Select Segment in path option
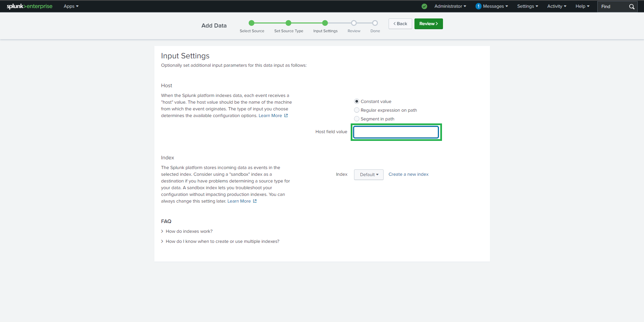This screenshot has width=644, height=322. [x=357, y=119]
